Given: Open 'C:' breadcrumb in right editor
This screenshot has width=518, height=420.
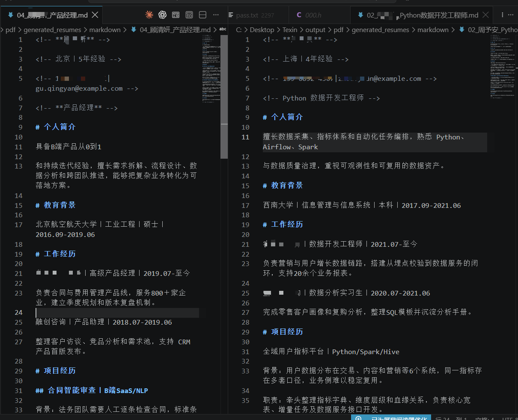Looking at the screenshot, I should click(239, 30).
